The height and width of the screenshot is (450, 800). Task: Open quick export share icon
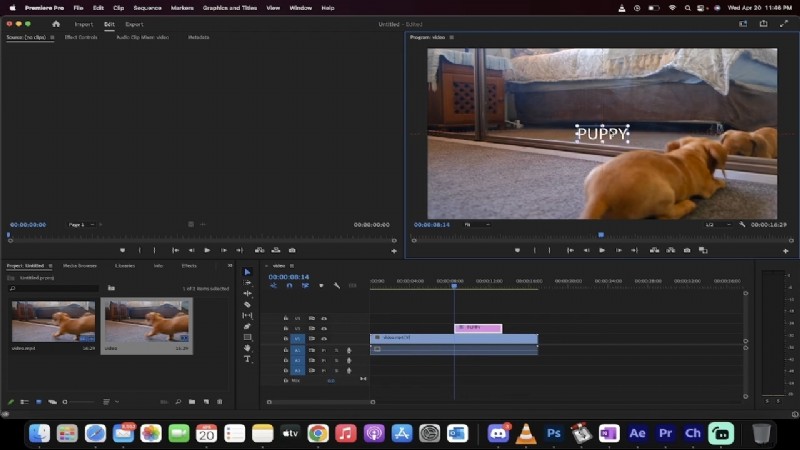[x=763, y=24]
